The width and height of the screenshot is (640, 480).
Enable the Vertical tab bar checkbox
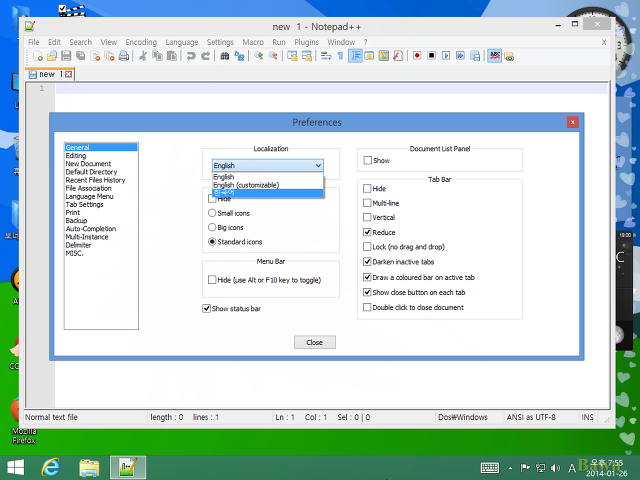tap(367, 217)
